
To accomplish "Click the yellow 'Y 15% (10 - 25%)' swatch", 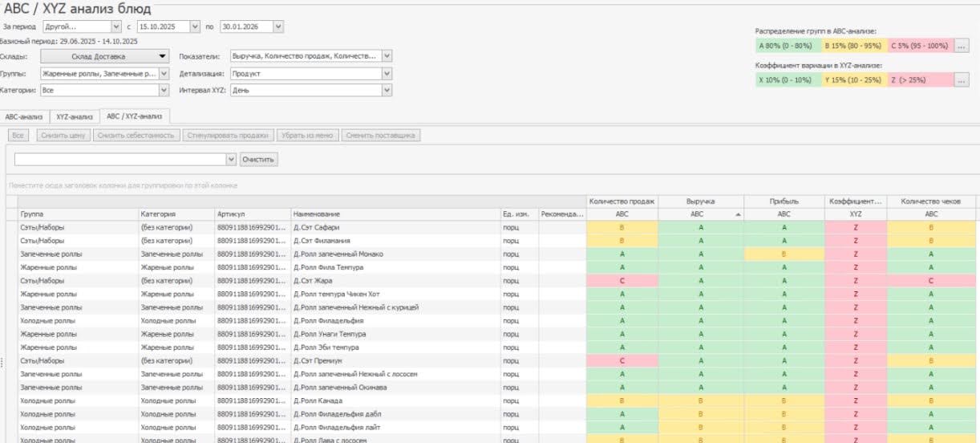I will pyautogui.click(x=855, y=79).
